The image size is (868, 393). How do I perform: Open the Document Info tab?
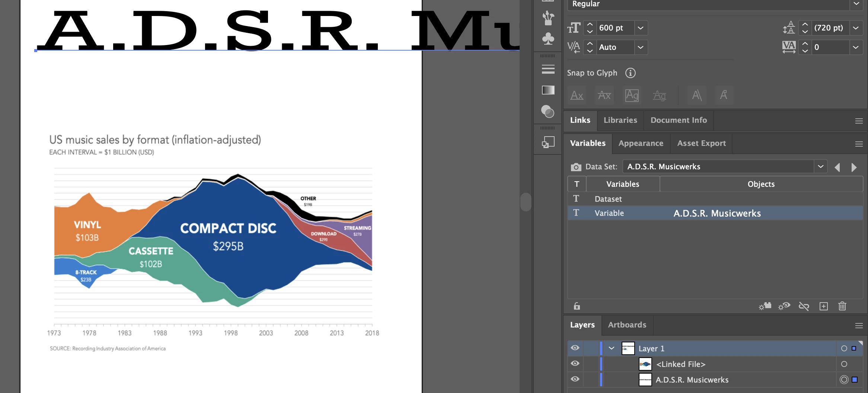click(x=679, y=120)
